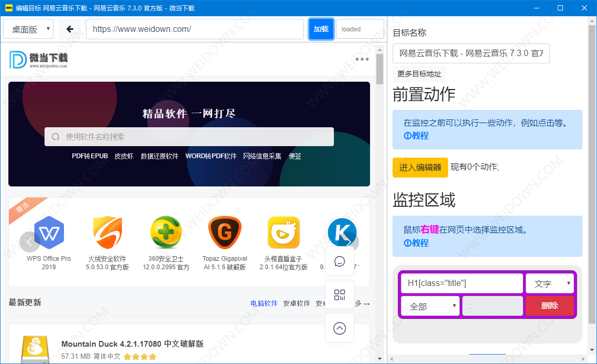Open the 文字 type dropdown

click(549, 284)
